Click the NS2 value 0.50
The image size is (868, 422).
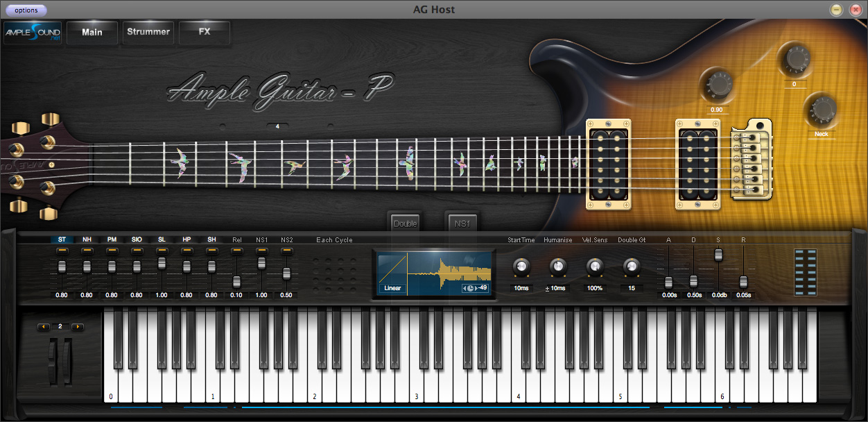pyautogui.click(x=286, y=295)
